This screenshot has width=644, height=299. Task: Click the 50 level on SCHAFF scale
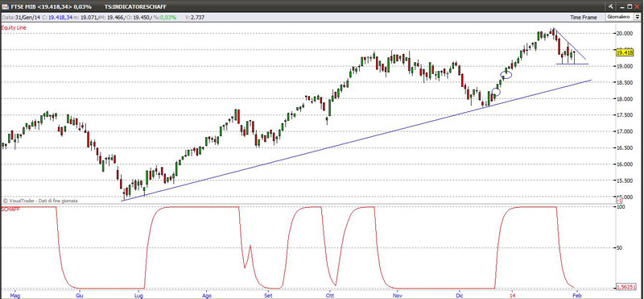point(620,248)
